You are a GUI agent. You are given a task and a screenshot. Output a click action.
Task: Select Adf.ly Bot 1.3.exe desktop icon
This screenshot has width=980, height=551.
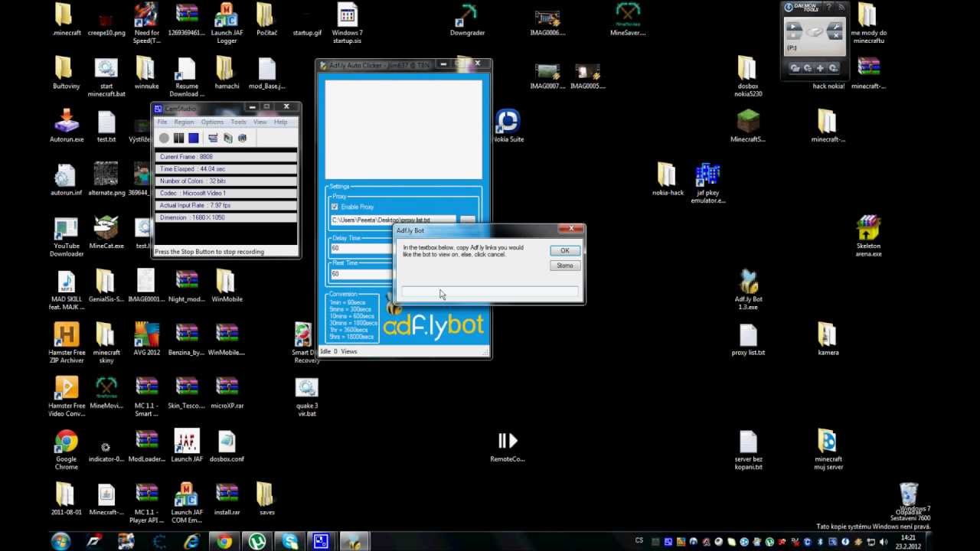(x=748, y=289)
